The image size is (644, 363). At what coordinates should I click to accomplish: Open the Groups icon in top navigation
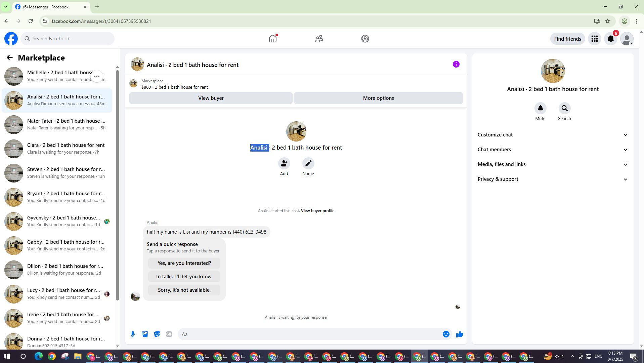365,39
